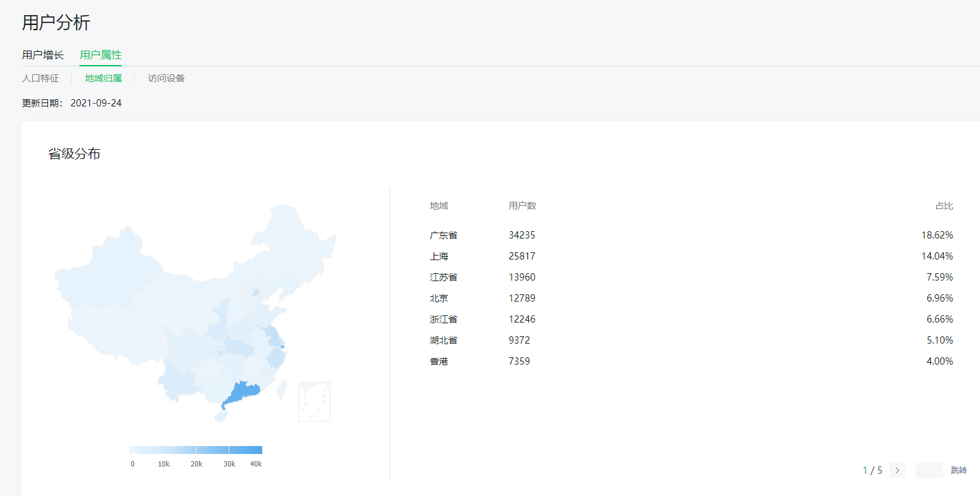Open the 人口特征 sub-tab
Viewport: 980px width, 496px height.
[40, 78]
